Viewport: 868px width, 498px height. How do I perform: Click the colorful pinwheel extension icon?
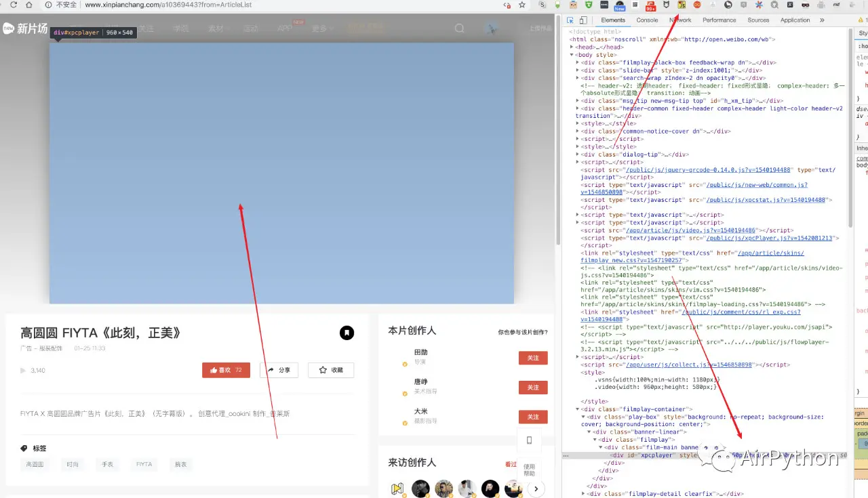[x=759, y=5]
